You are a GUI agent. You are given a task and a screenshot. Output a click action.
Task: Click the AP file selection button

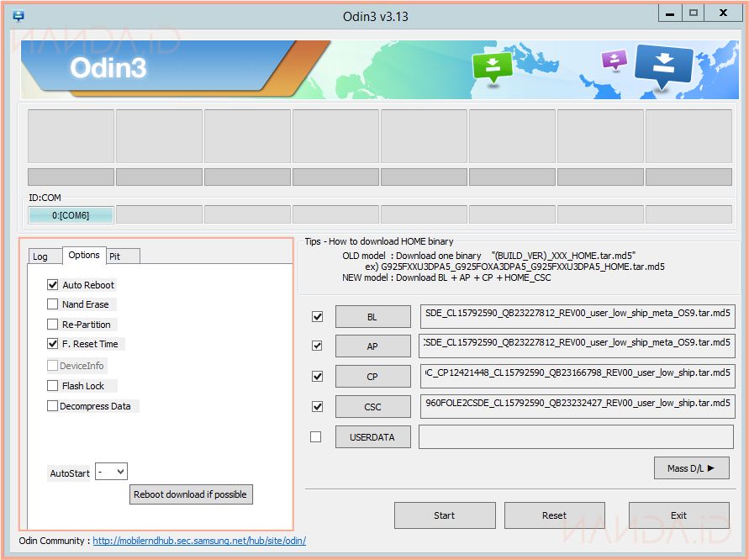click(372, 346)
